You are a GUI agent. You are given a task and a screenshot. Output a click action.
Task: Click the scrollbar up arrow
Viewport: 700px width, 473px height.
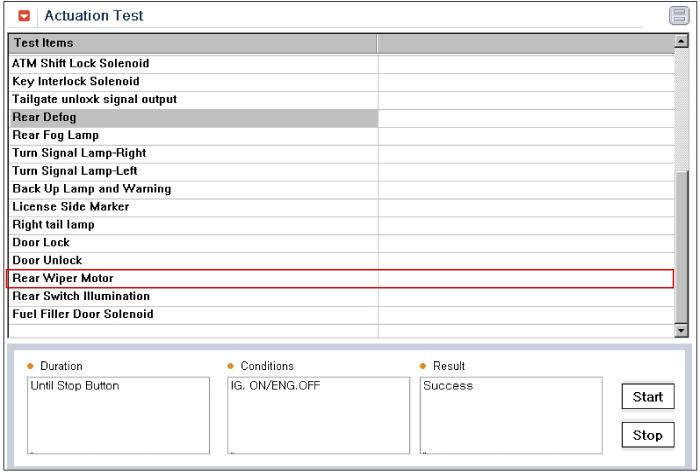tap(681, 41)
